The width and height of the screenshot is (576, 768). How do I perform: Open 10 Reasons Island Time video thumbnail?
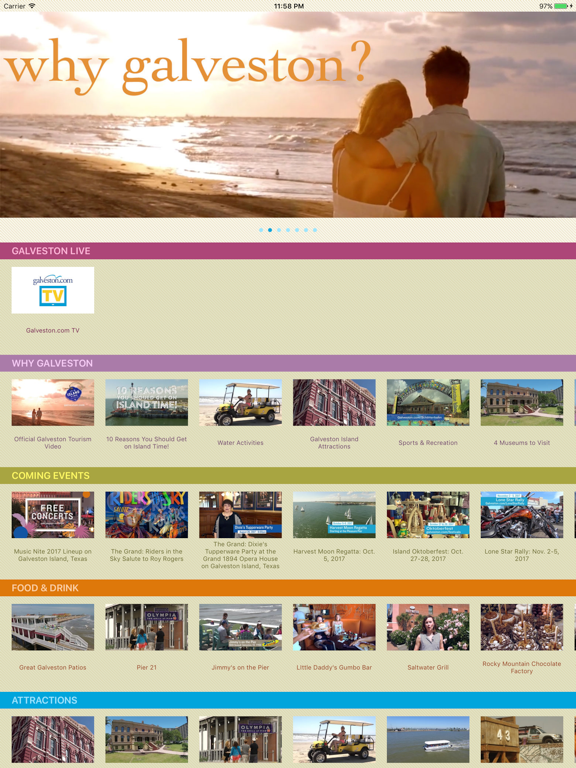(146, 402)
